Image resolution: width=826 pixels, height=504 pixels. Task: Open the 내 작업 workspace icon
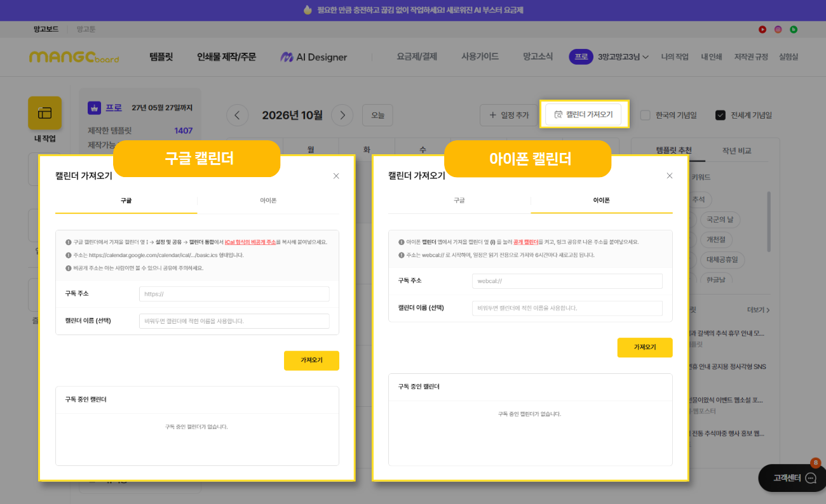(44, 113)
